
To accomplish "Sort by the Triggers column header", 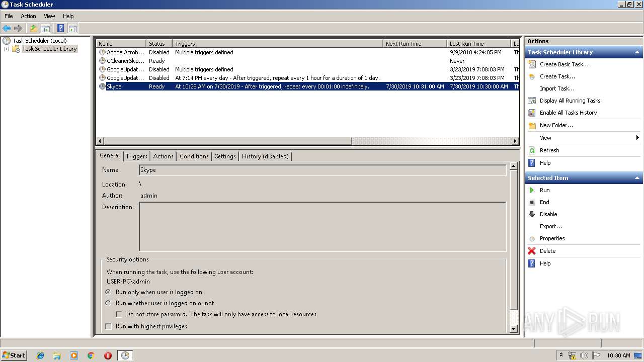I will 277,44.
